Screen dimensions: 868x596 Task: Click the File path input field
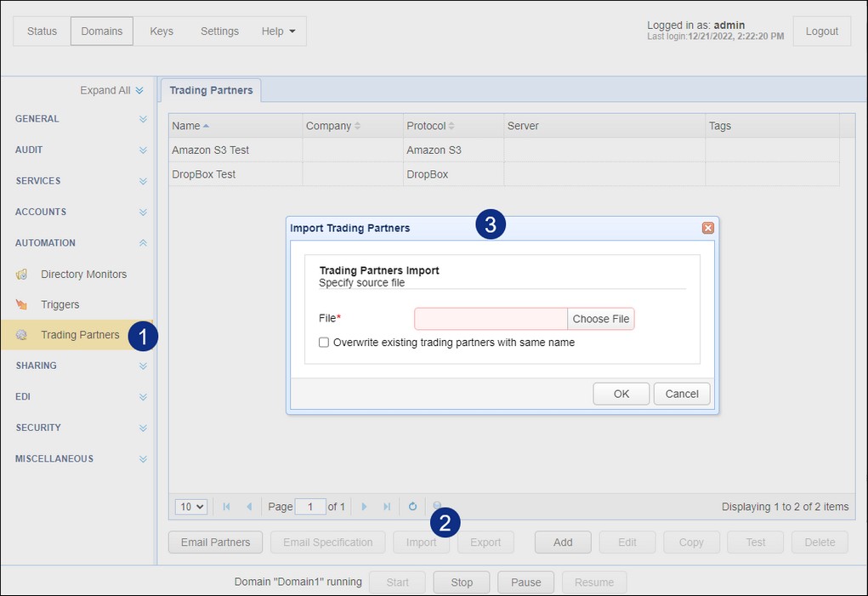point(491,319)
